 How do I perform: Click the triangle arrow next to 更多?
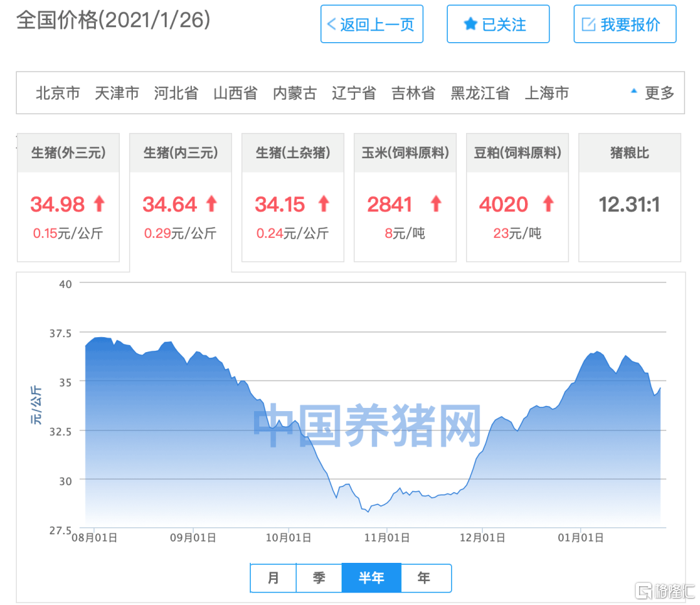(x=633, y=91)
